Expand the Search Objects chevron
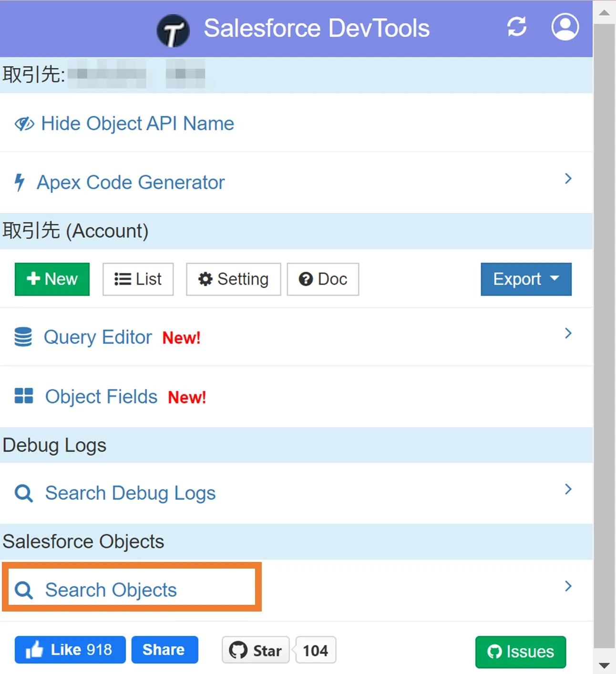The width and height of the screenshot is (616, 674). click(567, 586)
